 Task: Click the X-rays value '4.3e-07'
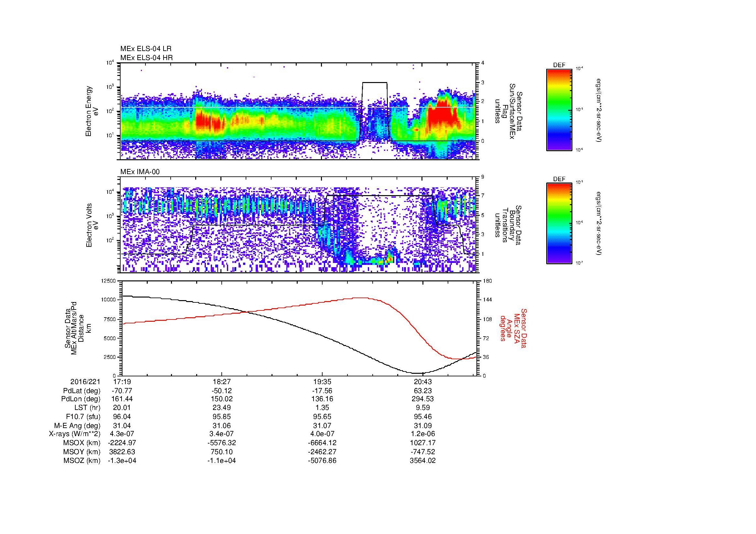coord(122,434)
